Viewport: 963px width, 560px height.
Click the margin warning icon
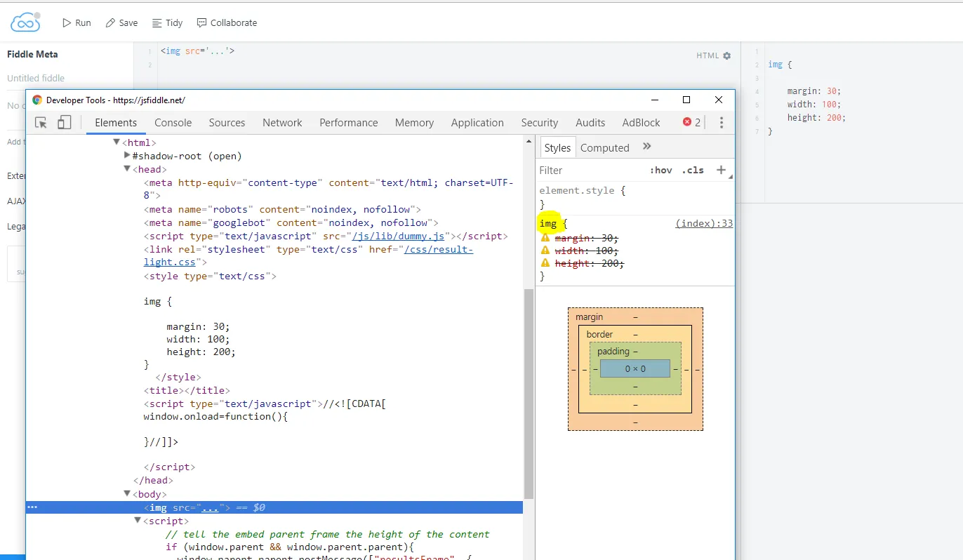545,238
